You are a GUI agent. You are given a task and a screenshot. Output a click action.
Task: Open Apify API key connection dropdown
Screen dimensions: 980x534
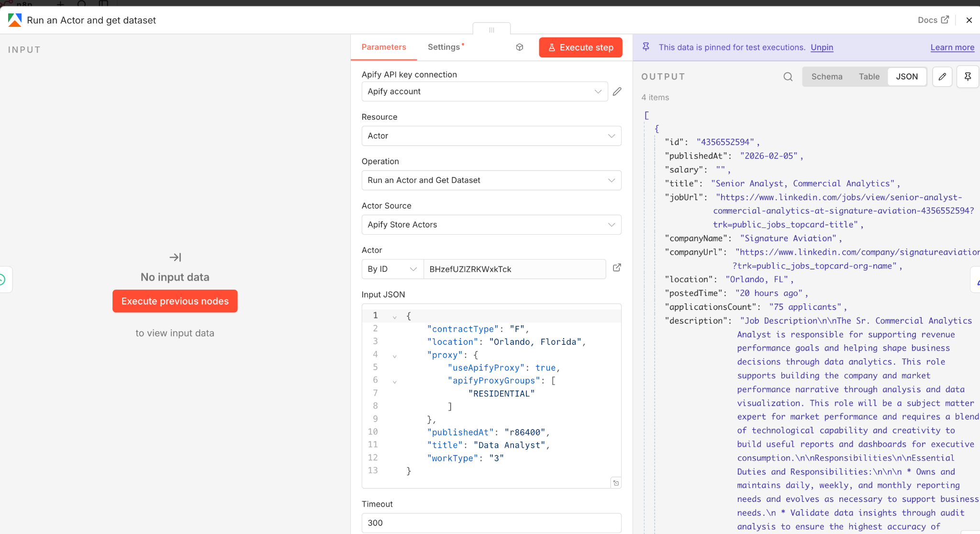click(x=484, y=91)
